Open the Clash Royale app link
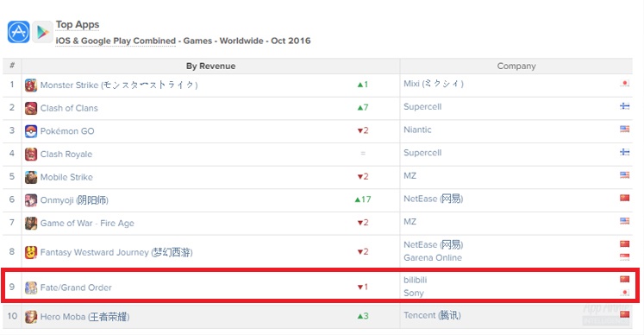The width and height of the screenshot is (644, 335). (x=66, y=155)
